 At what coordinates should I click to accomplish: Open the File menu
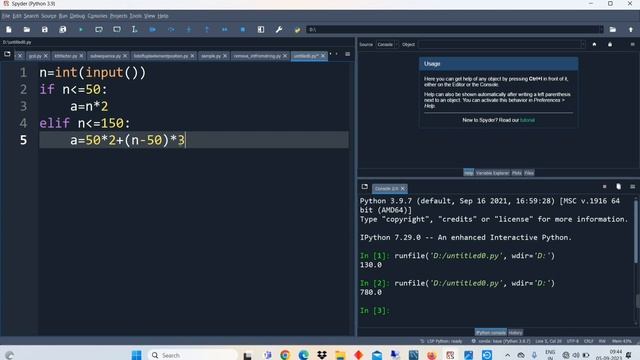click(x=6, y=16)
